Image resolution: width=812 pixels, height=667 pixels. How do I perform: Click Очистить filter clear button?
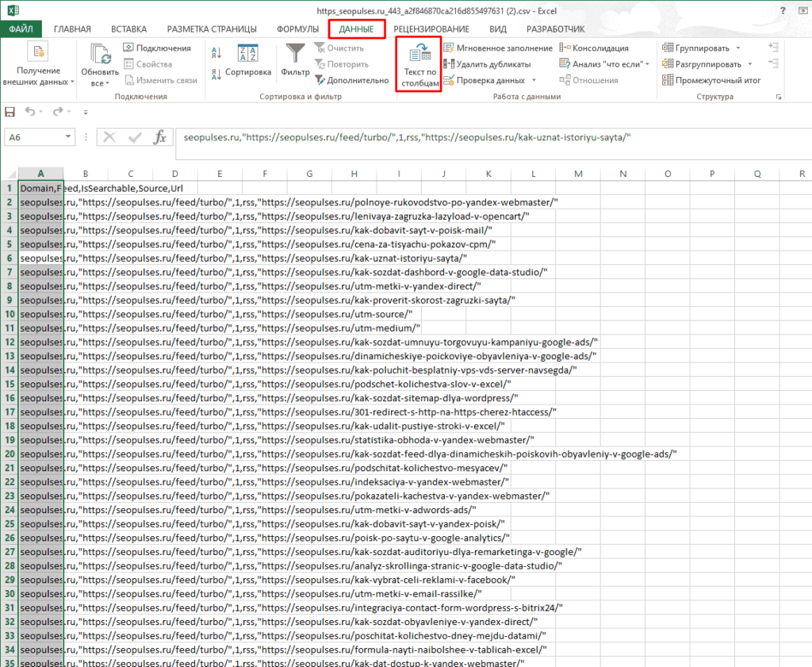[339, 48]
